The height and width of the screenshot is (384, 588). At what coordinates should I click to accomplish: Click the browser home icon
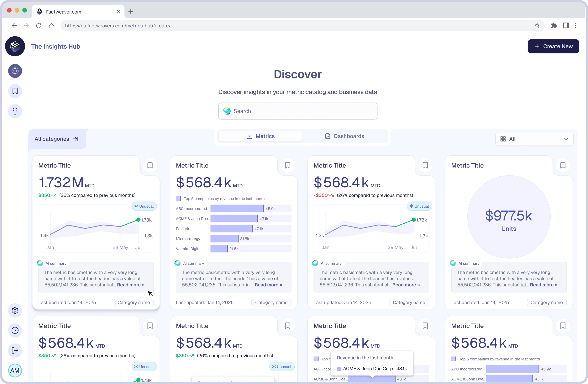click(x=51, y=25)
